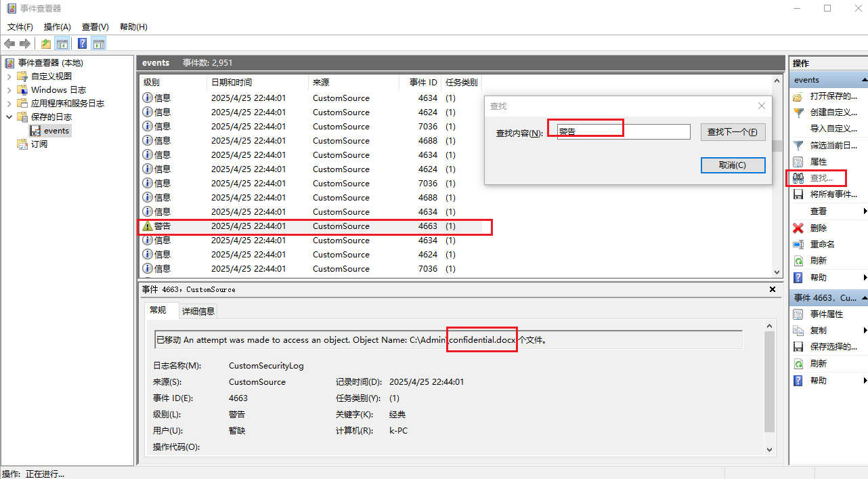Switch to the 详细信息 tab
The width and height of the screenshot is (868, 479).
point(198,311)
